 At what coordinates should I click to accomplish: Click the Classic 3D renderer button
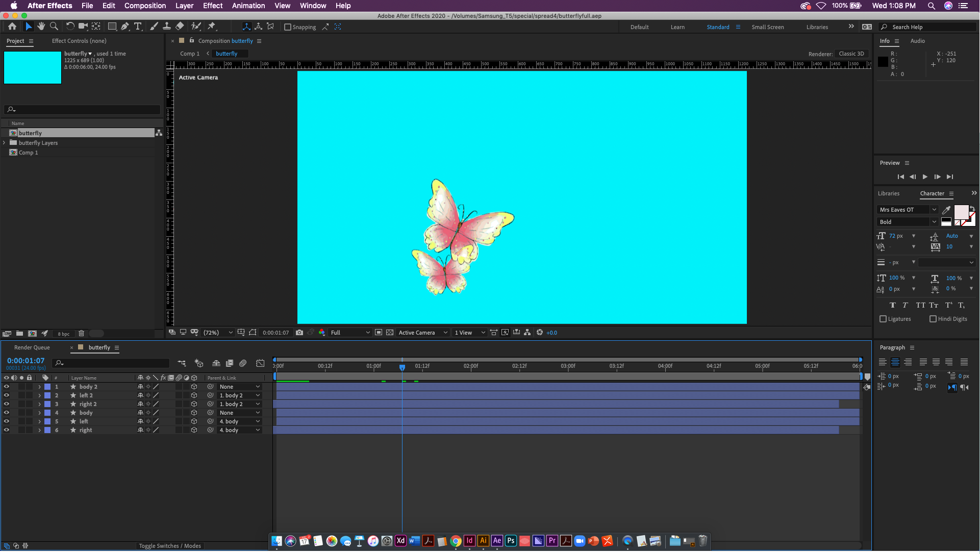pos(851,54)
